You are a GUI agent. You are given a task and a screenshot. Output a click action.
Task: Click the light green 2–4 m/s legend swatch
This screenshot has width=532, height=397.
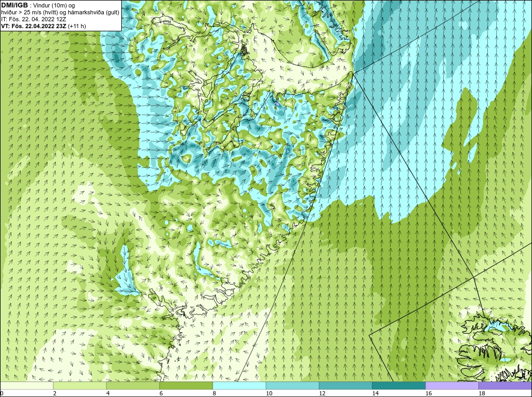80,386
